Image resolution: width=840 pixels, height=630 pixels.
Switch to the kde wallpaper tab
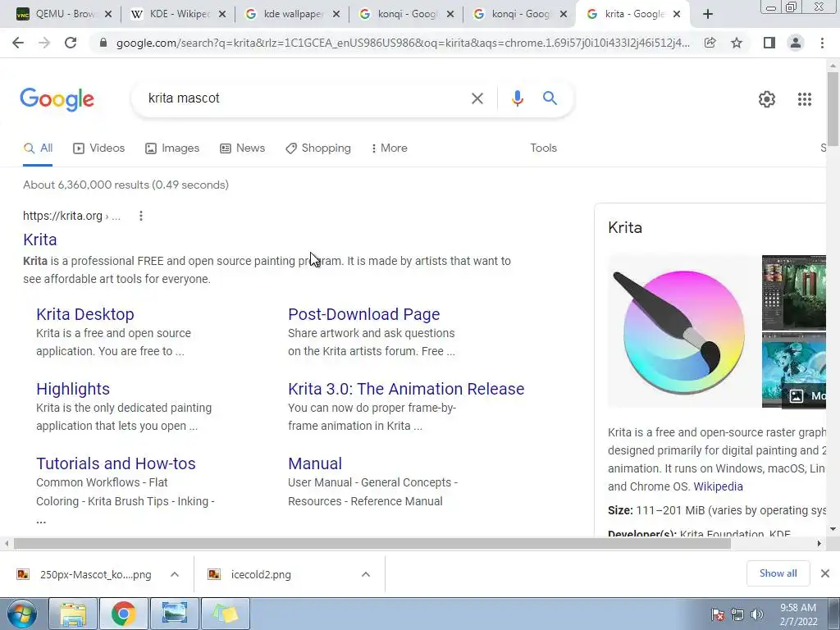point(293,15)
